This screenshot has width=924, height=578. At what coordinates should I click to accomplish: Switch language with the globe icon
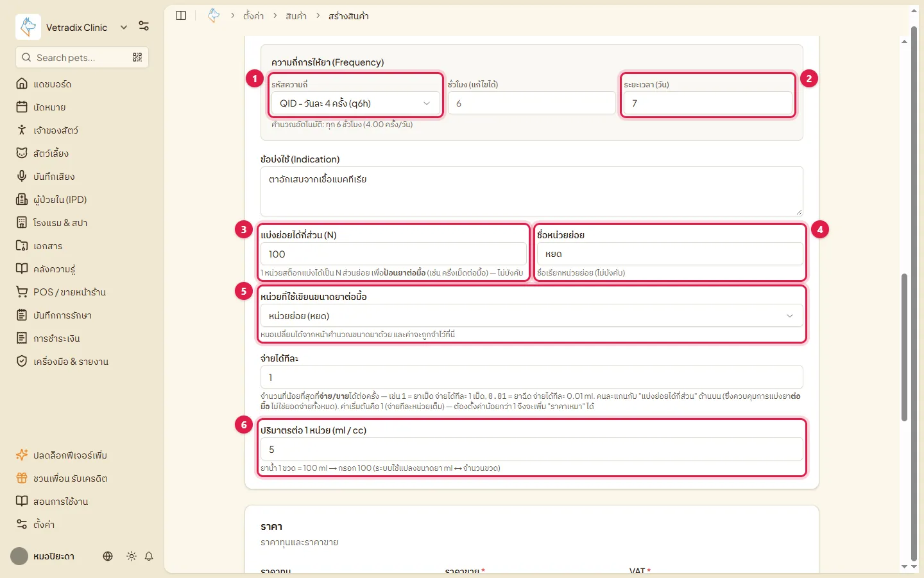(108, 556)
